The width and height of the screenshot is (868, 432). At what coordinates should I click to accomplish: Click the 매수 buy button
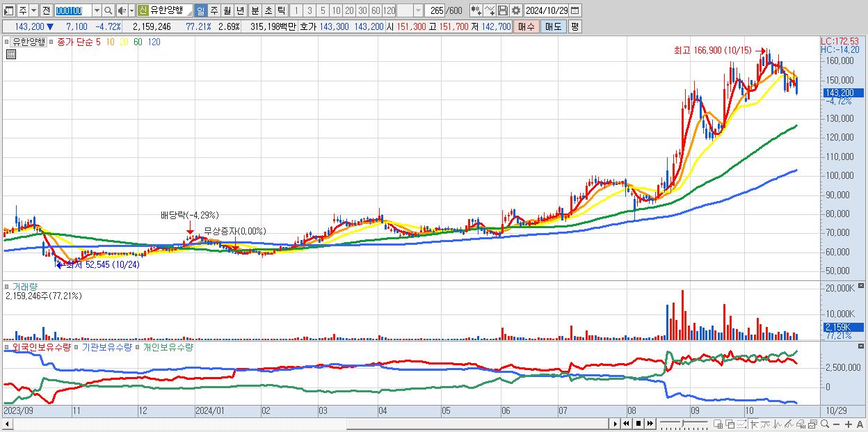(x=526, y=26)
